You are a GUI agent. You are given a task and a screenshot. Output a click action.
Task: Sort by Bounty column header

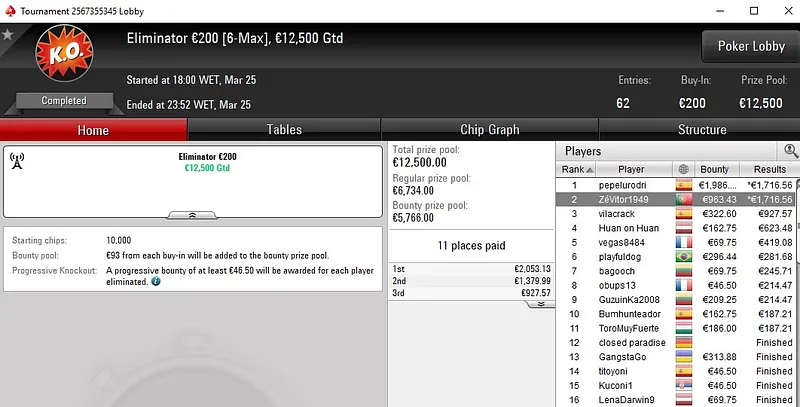pos(714,169)
